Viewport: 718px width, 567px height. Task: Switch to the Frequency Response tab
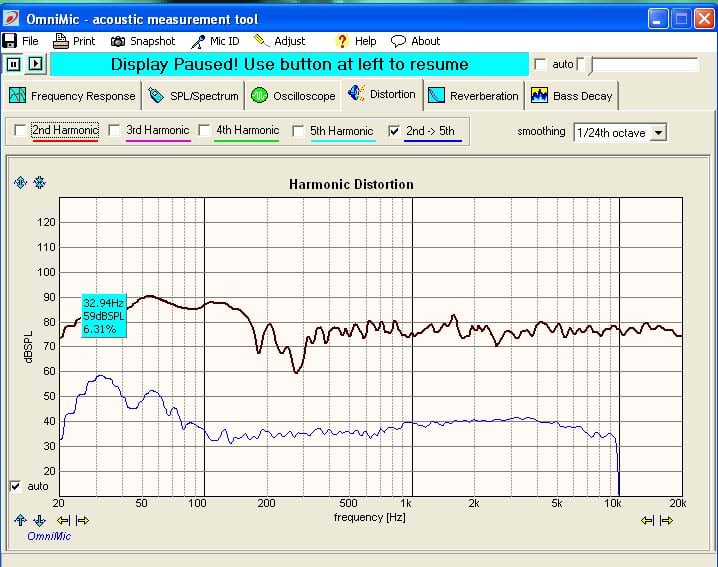pos(72,96)
